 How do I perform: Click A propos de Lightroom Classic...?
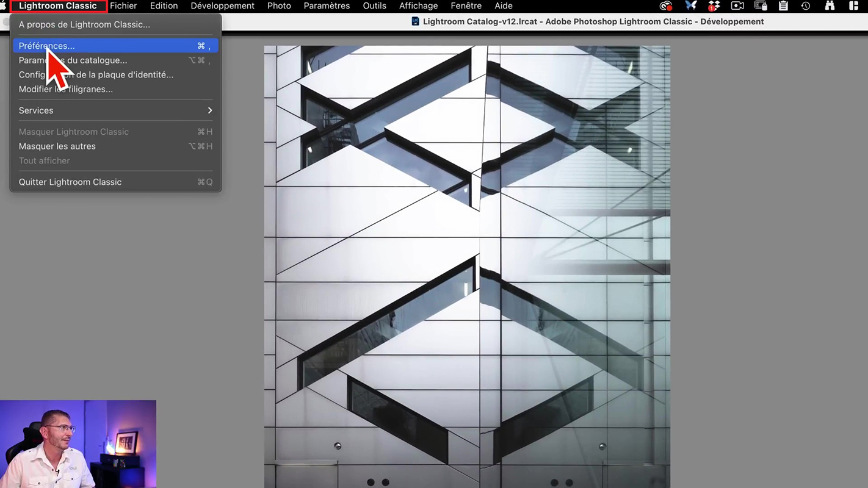pyautogui.click(x=84, y=24)
